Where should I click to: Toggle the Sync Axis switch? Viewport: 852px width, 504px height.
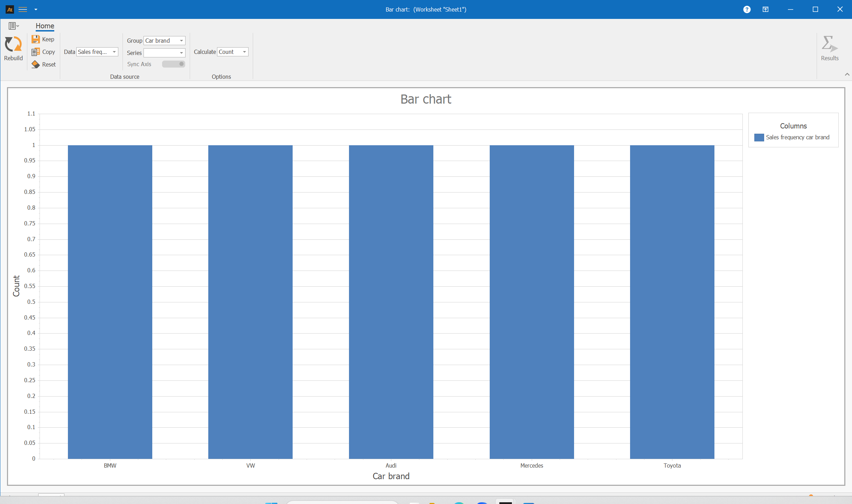coord(173,64)
